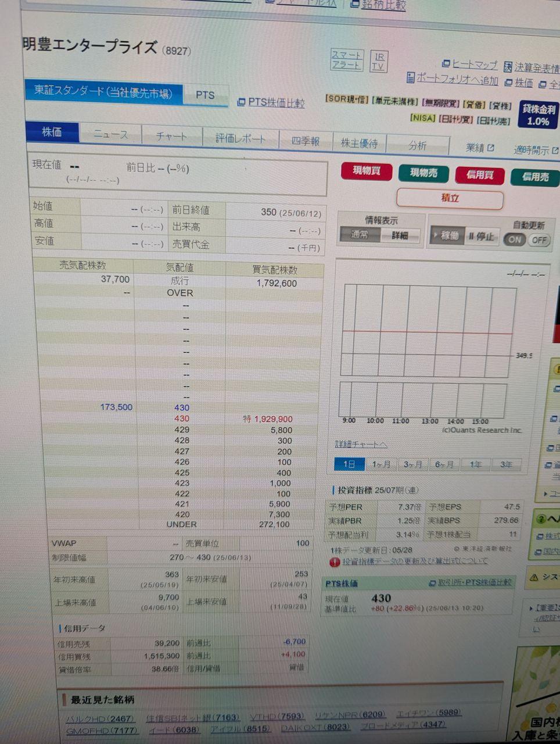Click the 429 price in order book
The image size is (560, 744).
[x=182, y=430]
